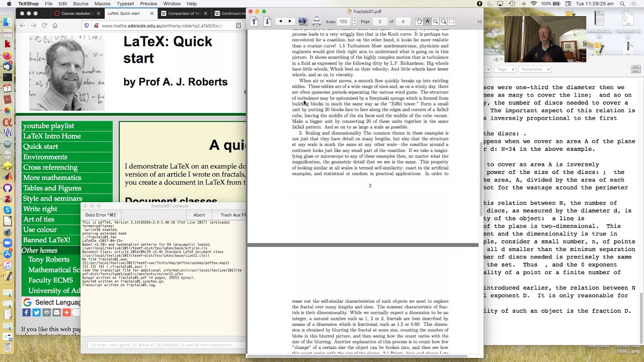Open Art of ties link
644x362 pixels.
coord(38,219)
